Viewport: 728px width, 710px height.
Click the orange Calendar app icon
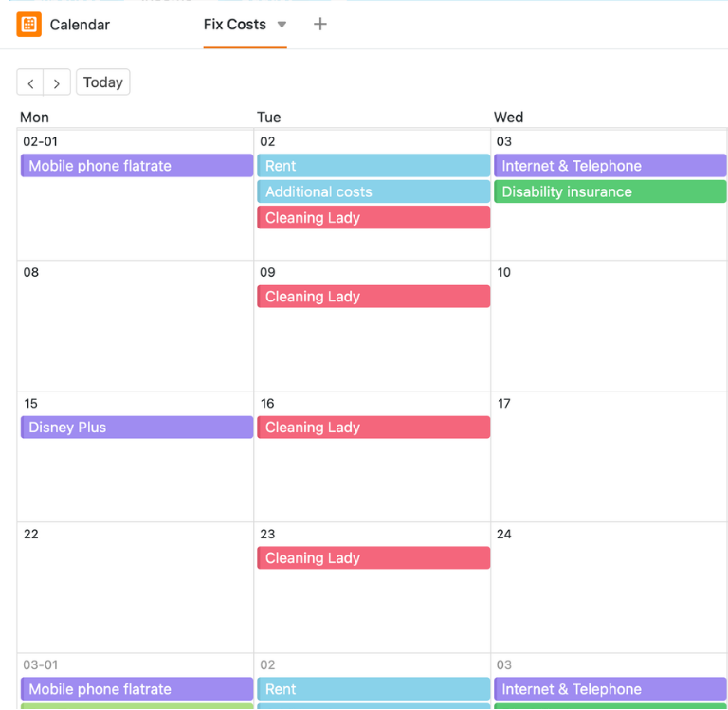pyautogui.click(x=28, y=24)
